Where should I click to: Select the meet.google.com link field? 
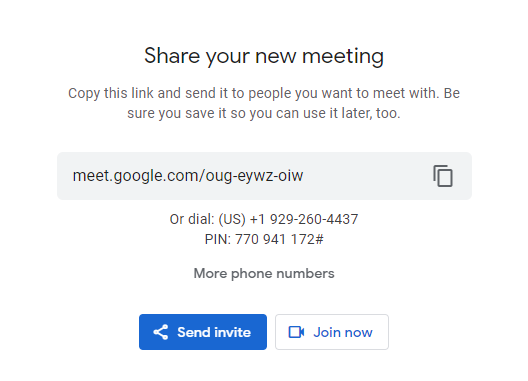point(264,176)
